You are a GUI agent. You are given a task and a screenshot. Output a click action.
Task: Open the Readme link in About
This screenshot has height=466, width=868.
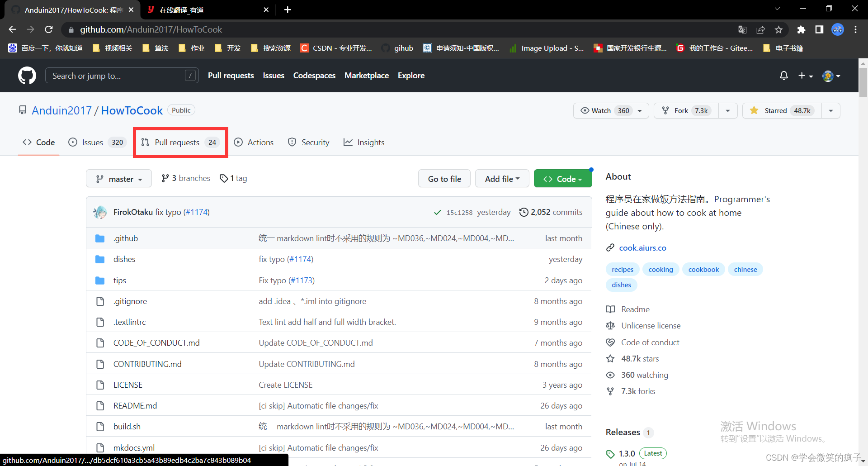635,309
